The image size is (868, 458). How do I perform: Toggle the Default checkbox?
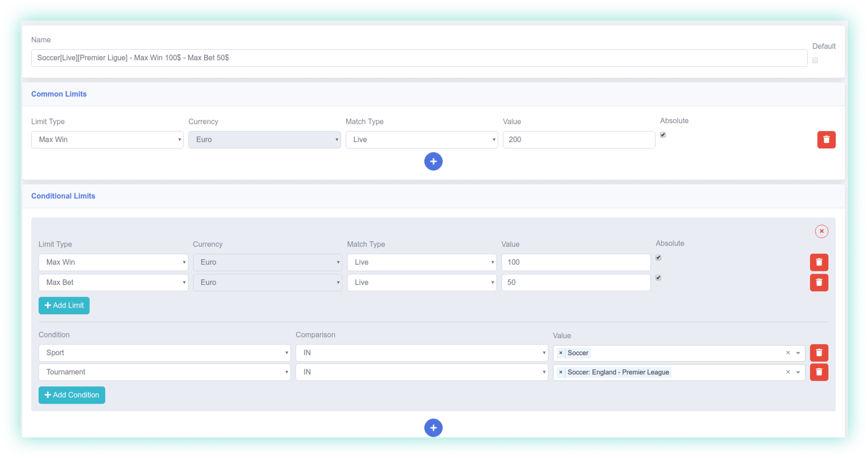[x=815, y=60]
